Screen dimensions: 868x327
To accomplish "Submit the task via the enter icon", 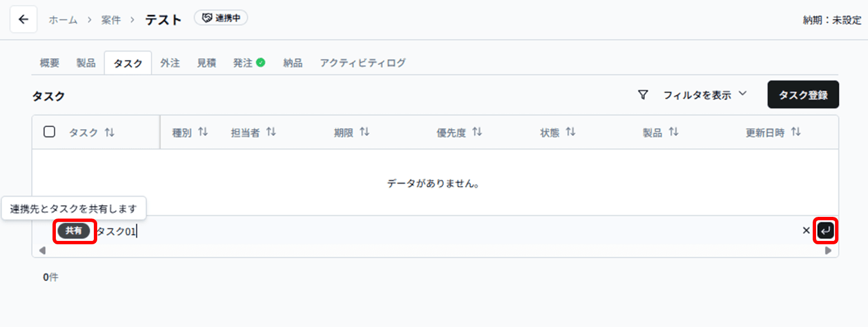I will (x=825, y=230).
